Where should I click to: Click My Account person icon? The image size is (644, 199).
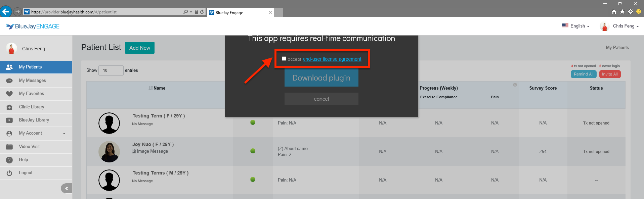click(9, 134)
